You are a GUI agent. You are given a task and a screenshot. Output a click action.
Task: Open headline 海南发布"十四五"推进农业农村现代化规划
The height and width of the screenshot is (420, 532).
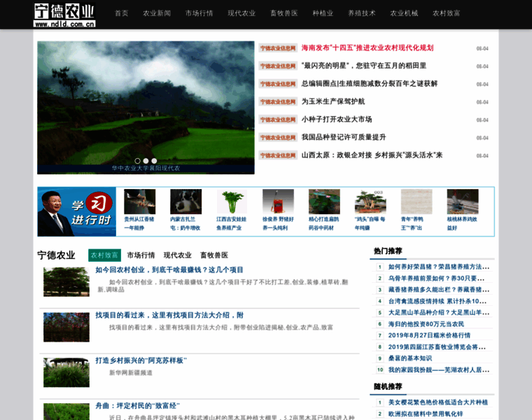pos(367,48)
